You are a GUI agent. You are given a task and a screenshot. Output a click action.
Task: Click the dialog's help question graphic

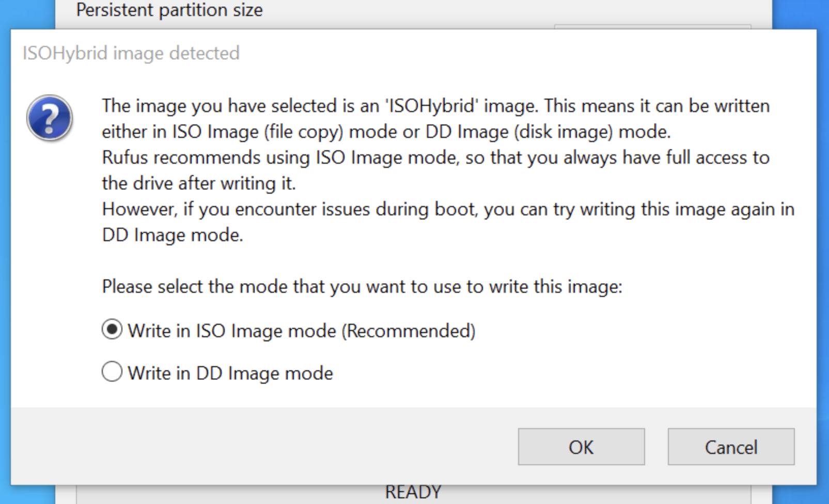tap(49, 117)
